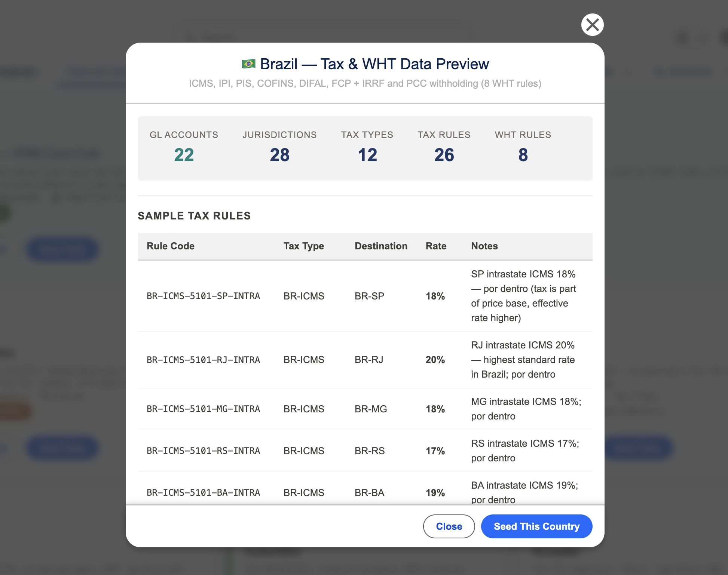
Task: Close the preview with the X icon
Action: click(x=592, y=25)
